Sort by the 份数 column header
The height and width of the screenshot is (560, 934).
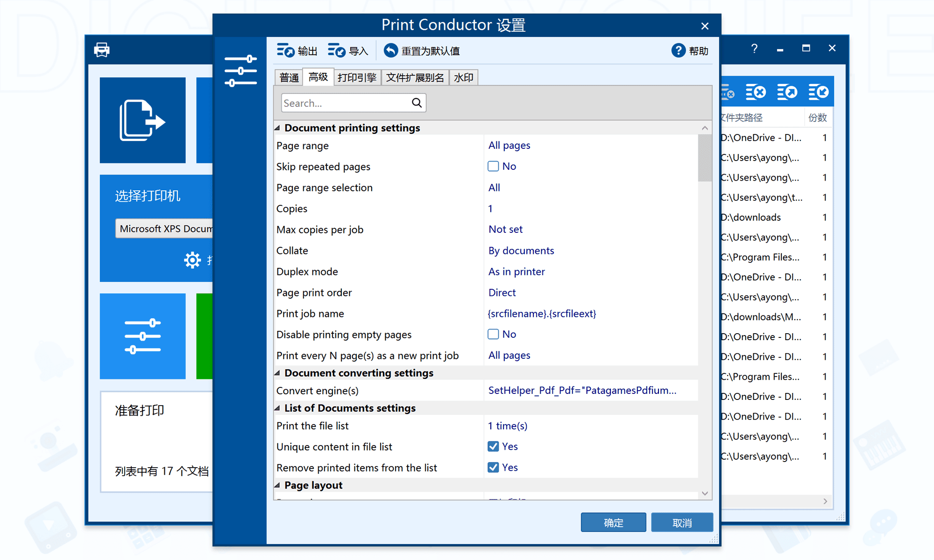(x=818, y=118)
